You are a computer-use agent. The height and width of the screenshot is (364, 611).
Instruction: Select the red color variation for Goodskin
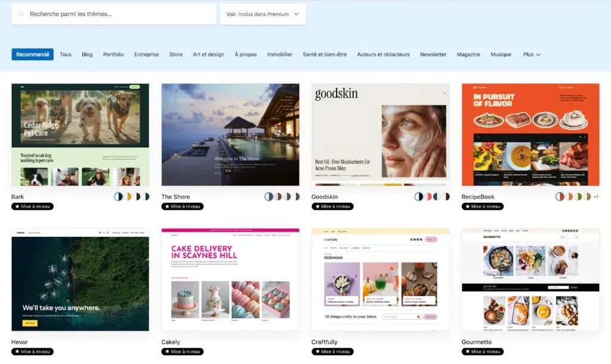[x=428, y=197]
